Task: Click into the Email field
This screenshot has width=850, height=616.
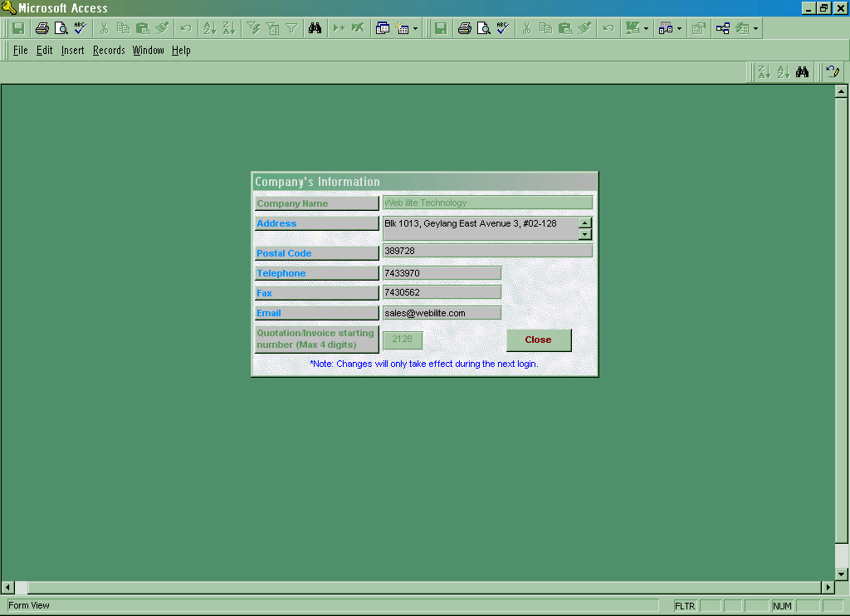Action: point(442,313)
